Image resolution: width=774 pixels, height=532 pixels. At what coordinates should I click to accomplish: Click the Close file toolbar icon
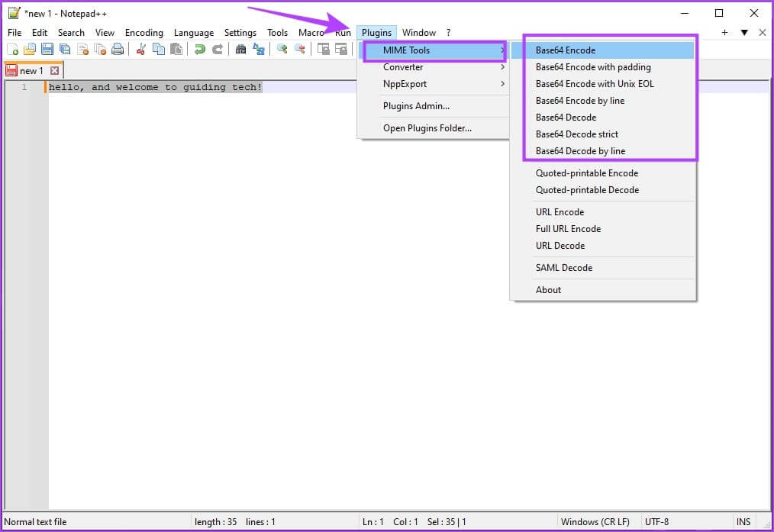83,49
